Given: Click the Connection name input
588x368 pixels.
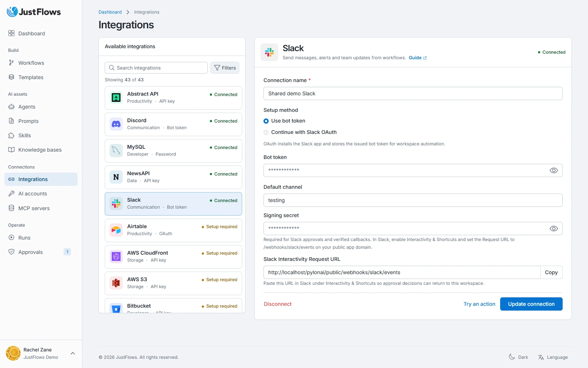Looking at the screenshot, I should [413, 93].
